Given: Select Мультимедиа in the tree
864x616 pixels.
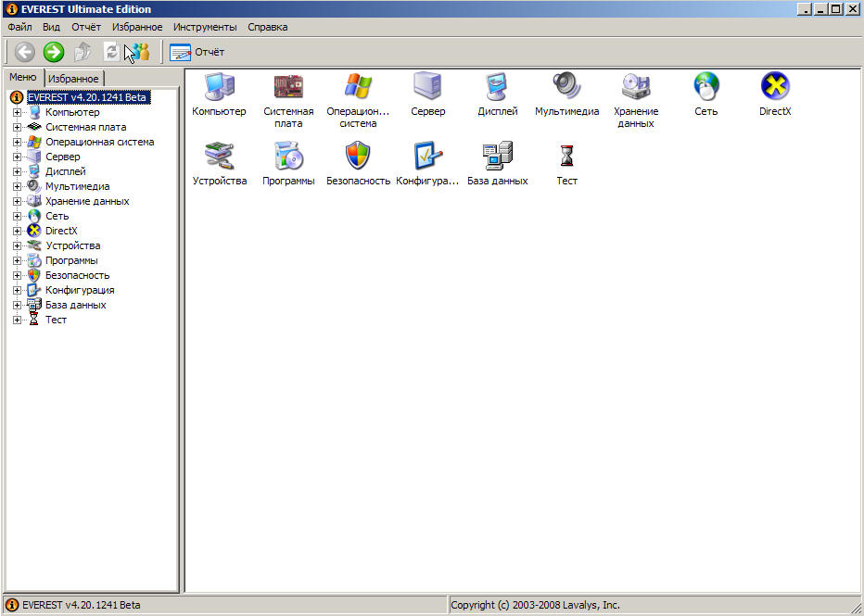Looking at the screenshot, I should click(x=78, y=186).
